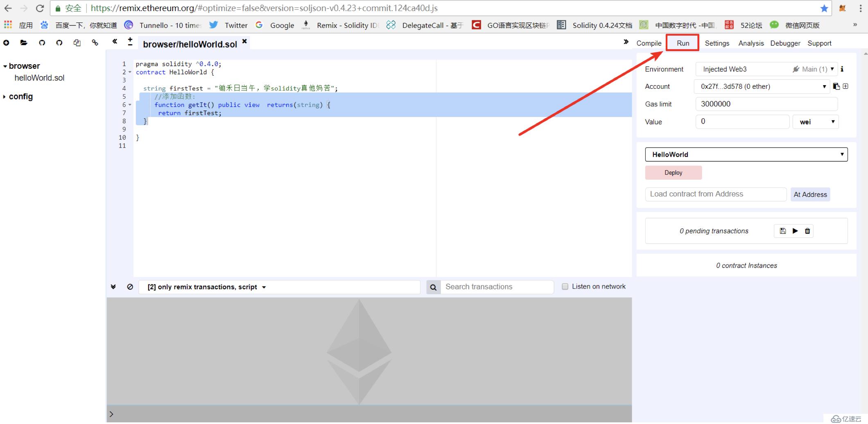This screenshot has width=868, height=424.
Task: Click the terminal command prompt line
Action: tap(369, 414)
